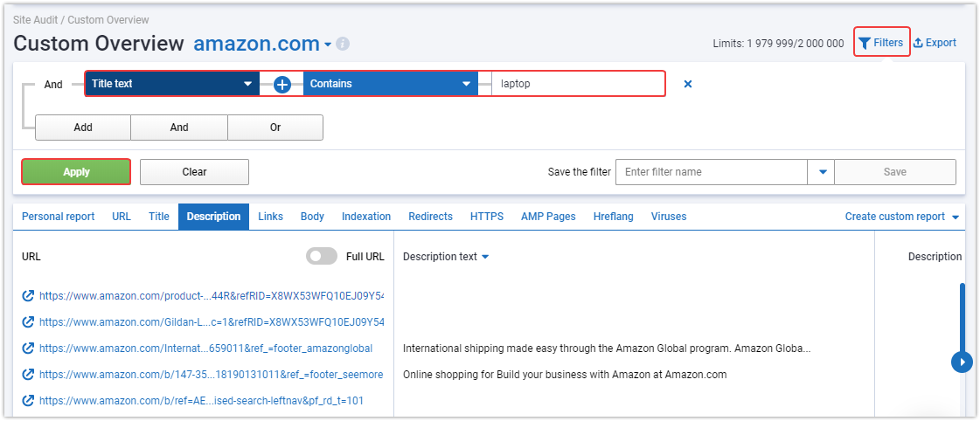
Task: Open external icon for b/ref=AE URL
Action: click(27, 400)
